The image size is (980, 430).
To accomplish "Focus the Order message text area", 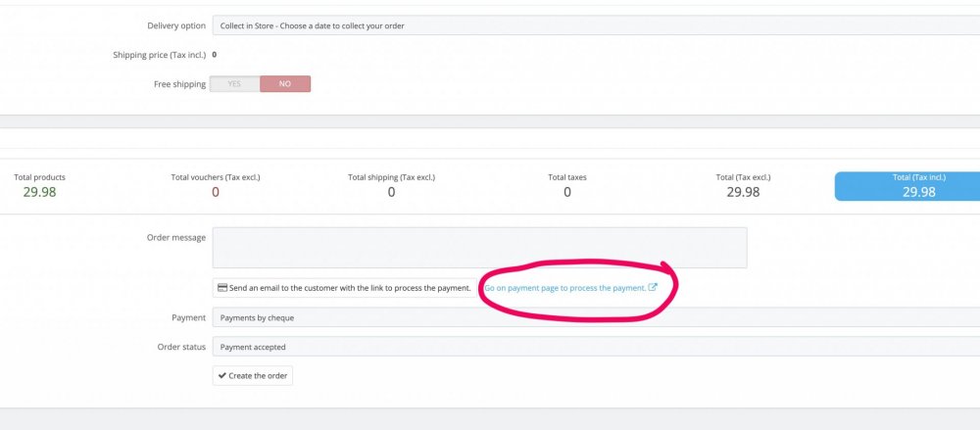I will coord(479,248).
